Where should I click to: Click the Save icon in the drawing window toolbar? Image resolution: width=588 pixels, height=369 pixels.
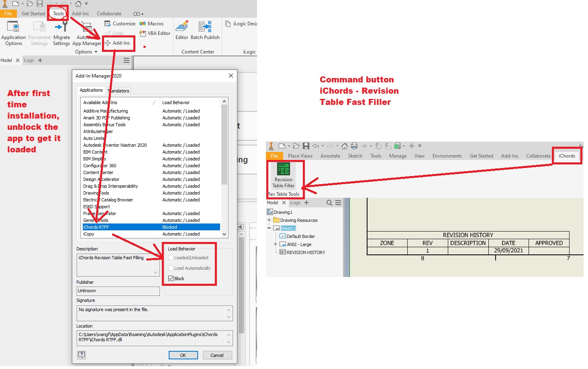pyautogui.click(x=306, y=146)
